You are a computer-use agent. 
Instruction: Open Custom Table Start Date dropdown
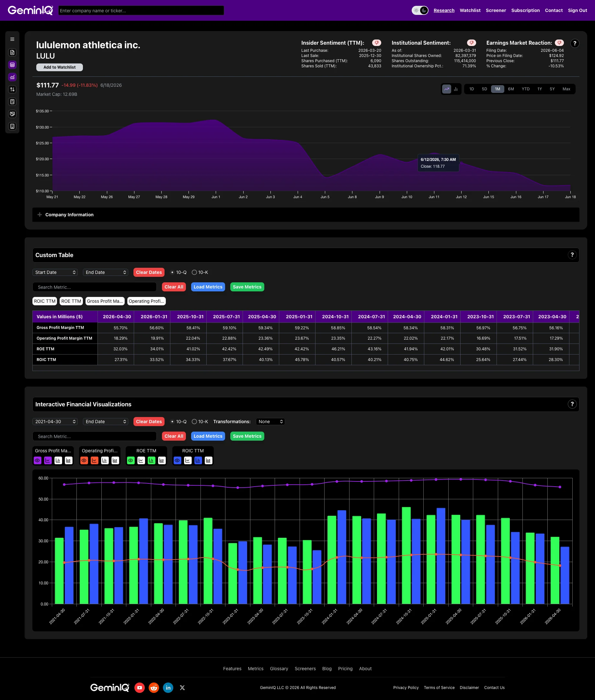[x=55, y=272]
